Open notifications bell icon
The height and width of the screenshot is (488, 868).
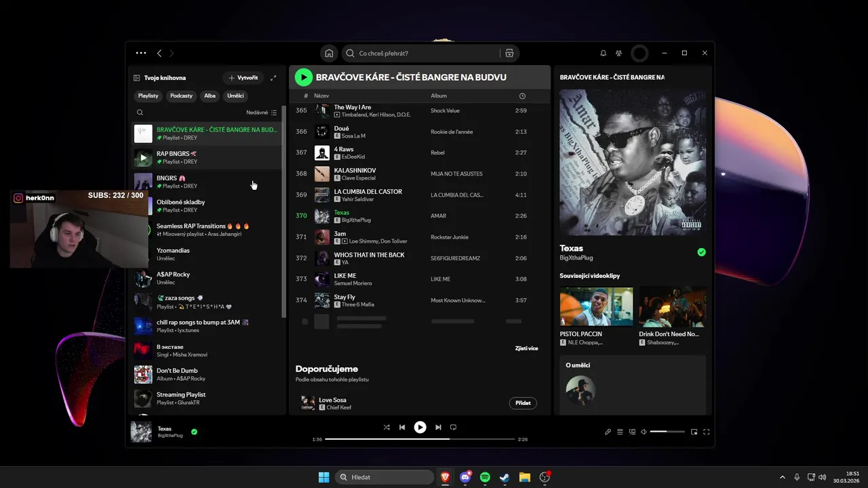[x=603, y=53]
